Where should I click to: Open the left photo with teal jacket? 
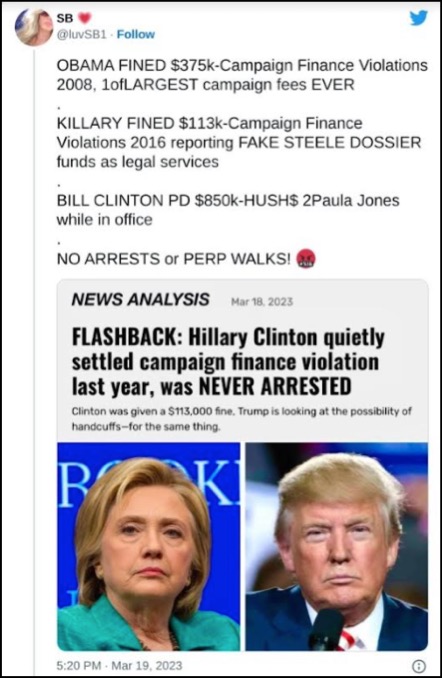coord(148,546)
